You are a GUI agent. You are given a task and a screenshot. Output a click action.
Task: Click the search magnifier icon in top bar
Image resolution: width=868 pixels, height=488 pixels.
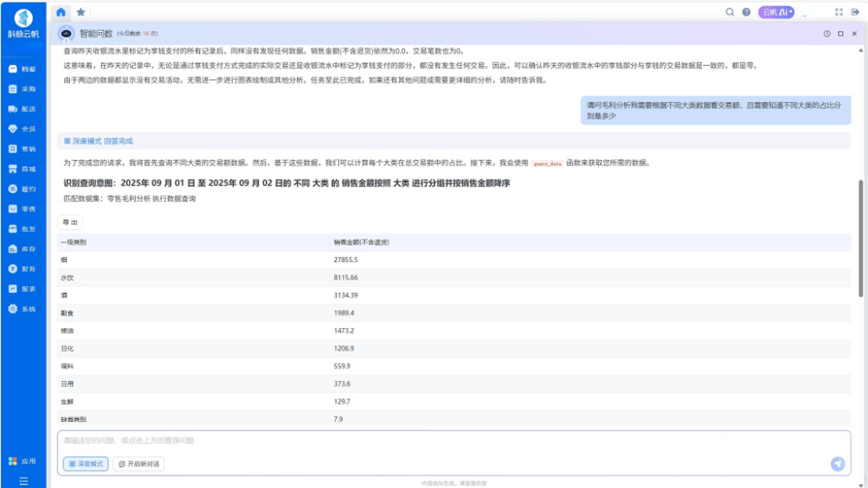(730, 13)
